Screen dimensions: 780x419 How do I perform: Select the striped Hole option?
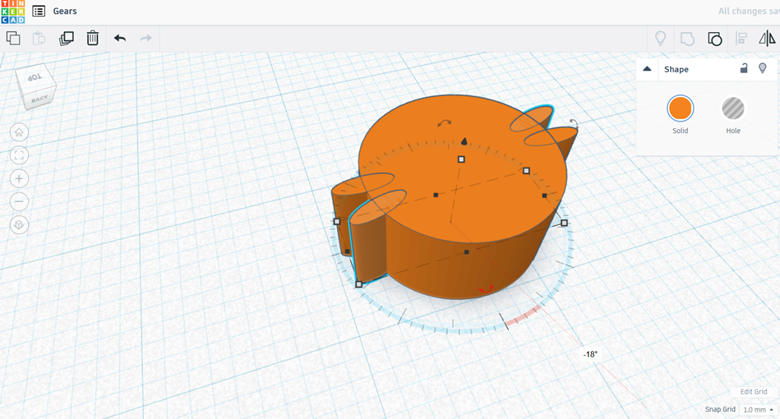point(733,108)
